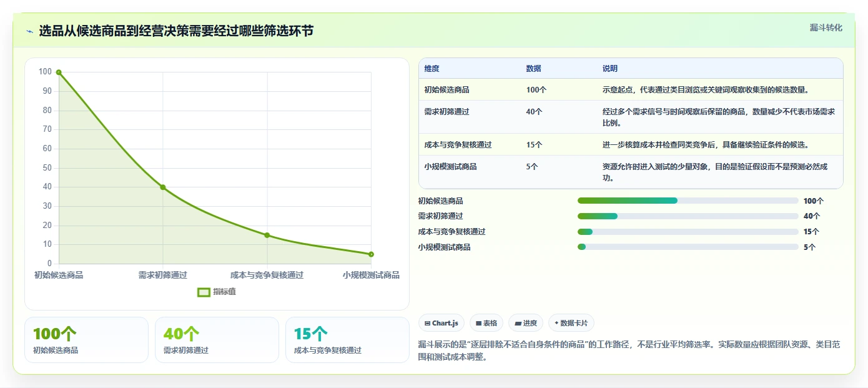This screenshot has width=868, height=388.
Task: Click x-axis label 小规模测试商品
Action: click(371, 275)
